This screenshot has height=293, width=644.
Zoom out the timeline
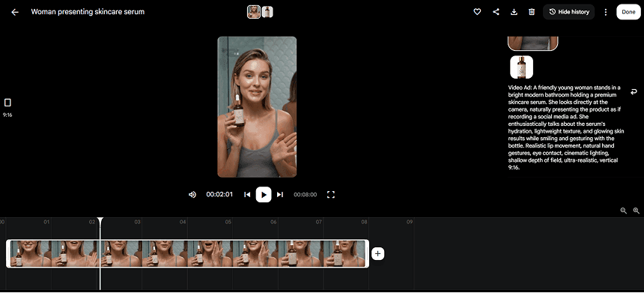click(624, 211)
